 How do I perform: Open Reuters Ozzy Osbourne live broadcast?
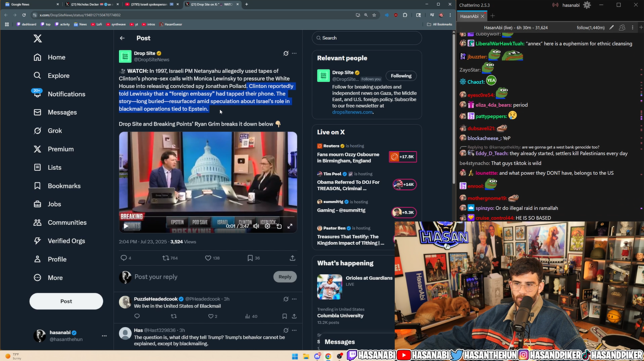[x=367, y=154]
